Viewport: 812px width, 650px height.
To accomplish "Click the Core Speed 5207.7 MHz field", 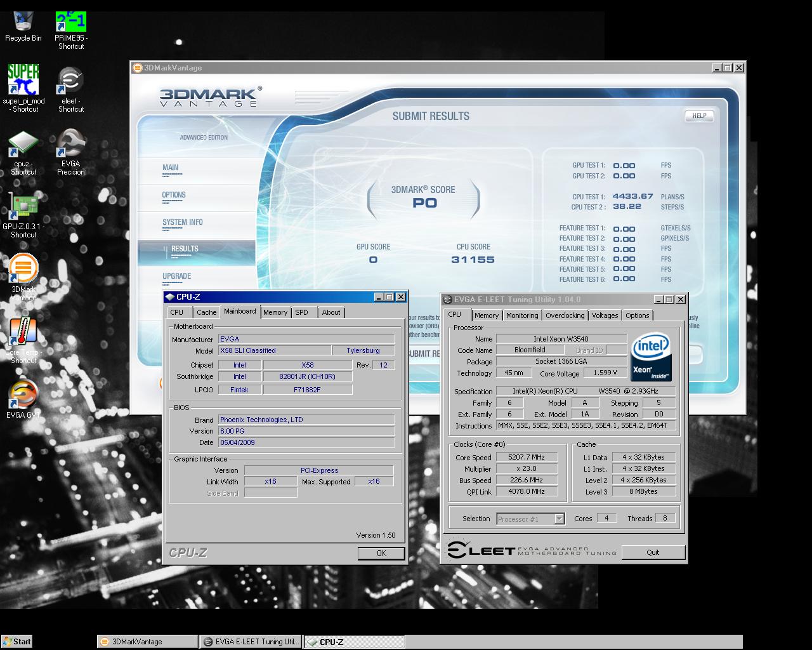I will [x=526, y=457].
